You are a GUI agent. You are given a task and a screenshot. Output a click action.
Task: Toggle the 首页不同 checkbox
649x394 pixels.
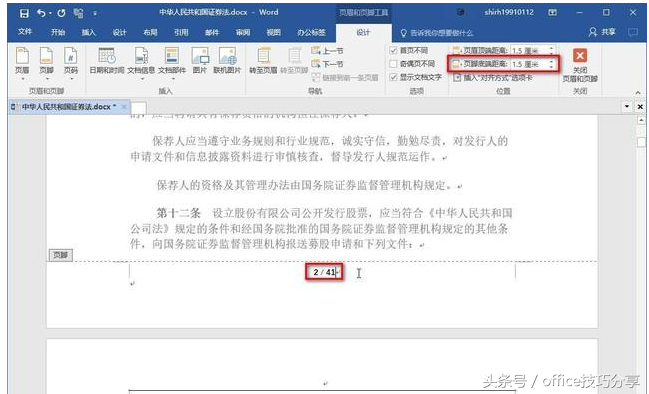pos(393,50)
